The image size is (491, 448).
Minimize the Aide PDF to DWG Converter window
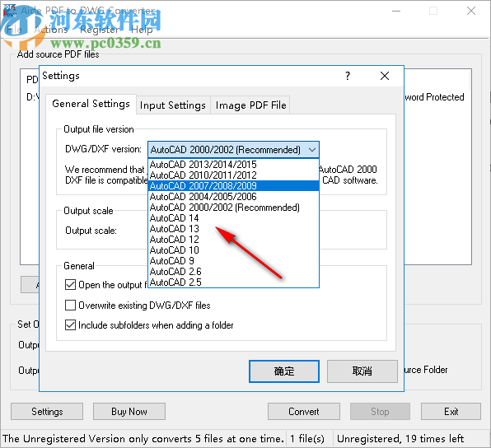[x=396, y=11]
